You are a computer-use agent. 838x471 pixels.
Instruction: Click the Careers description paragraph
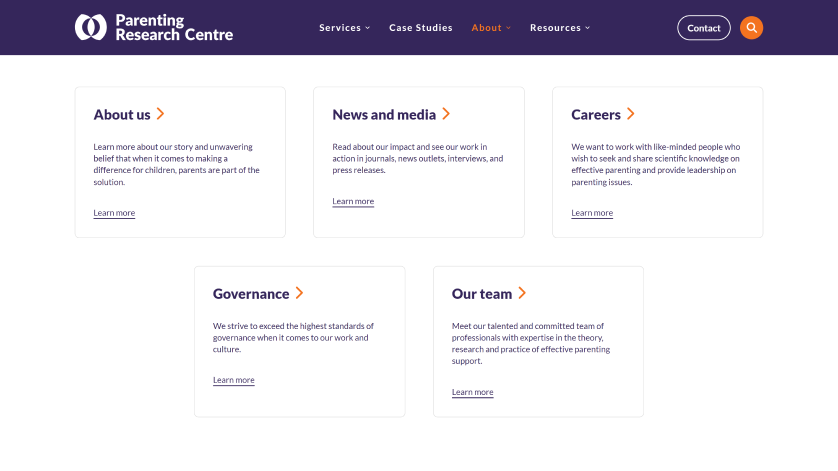(x=656, y=164)
